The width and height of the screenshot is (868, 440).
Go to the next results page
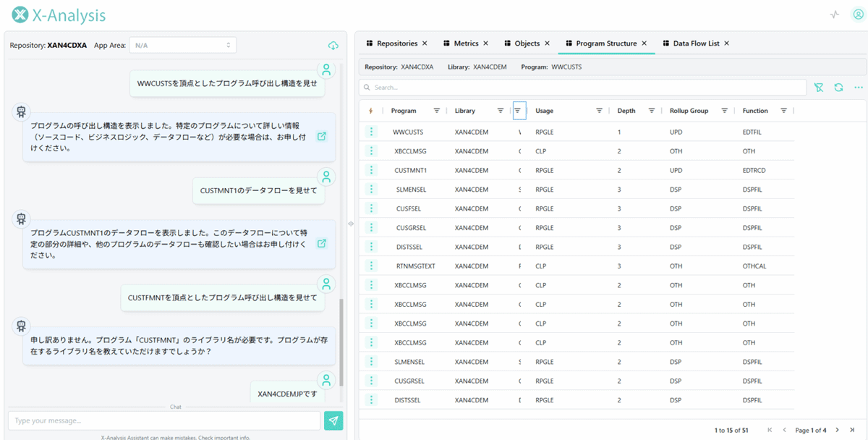click(836, 431)
